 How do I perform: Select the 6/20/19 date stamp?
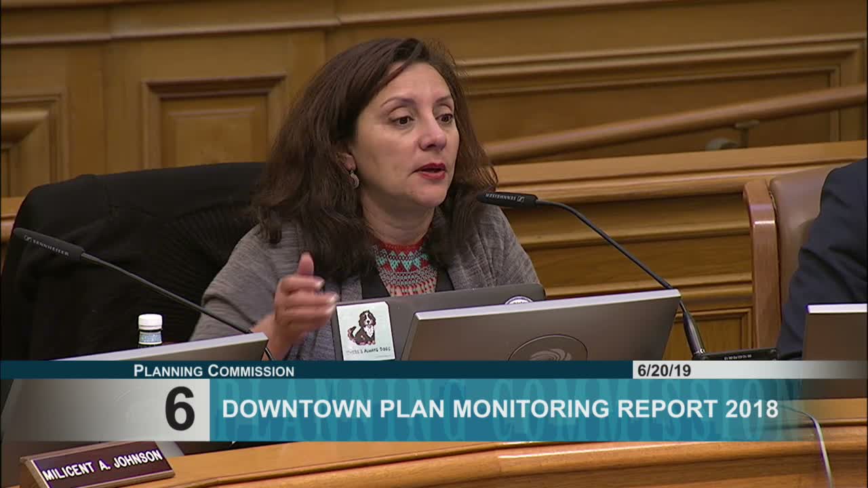click(x=663, y=370)
